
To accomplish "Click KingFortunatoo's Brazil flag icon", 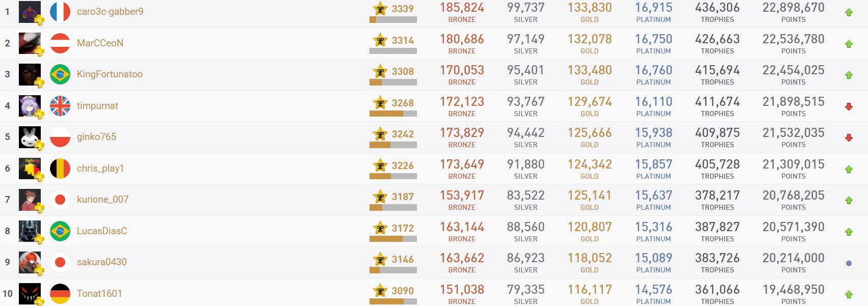I will (60, 74).
